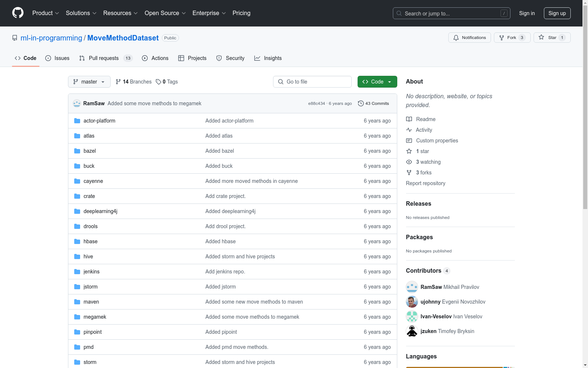
Task: Expand the Resources navigation menu
Action: click(121, 13)
